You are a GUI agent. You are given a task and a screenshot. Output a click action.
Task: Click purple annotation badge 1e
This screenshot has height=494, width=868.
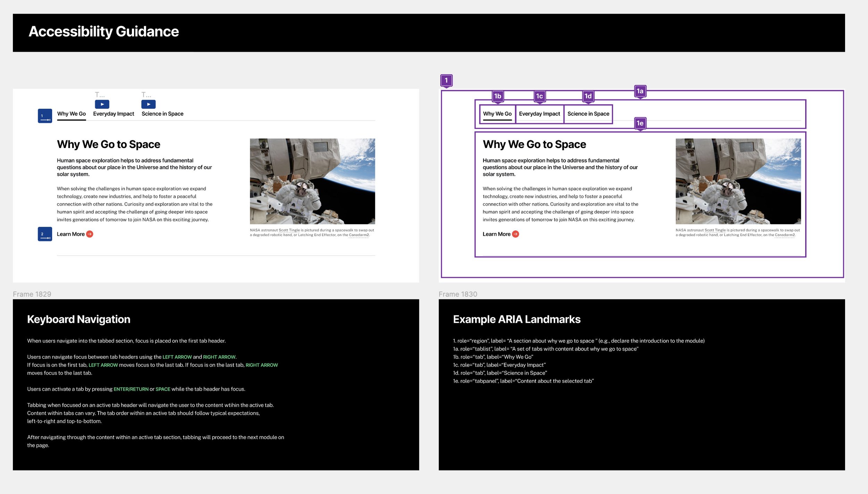[x=640, y=123]
